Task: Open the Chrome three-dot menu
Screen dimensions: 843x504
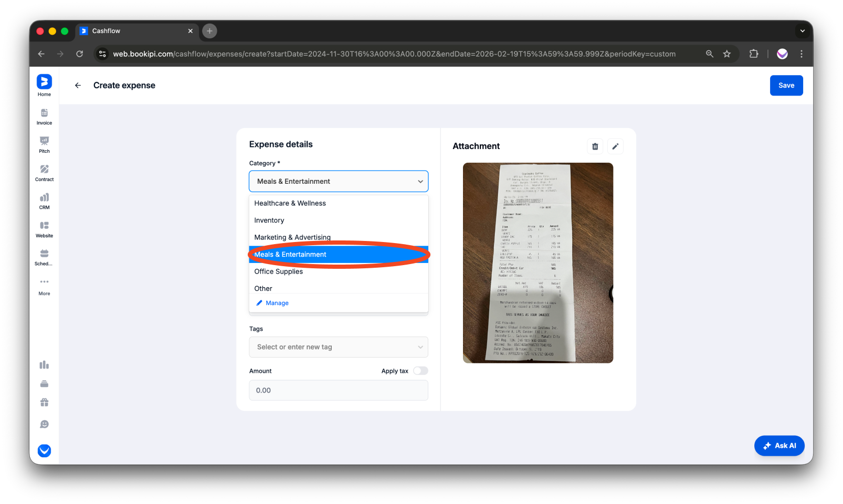Action: 801,54
